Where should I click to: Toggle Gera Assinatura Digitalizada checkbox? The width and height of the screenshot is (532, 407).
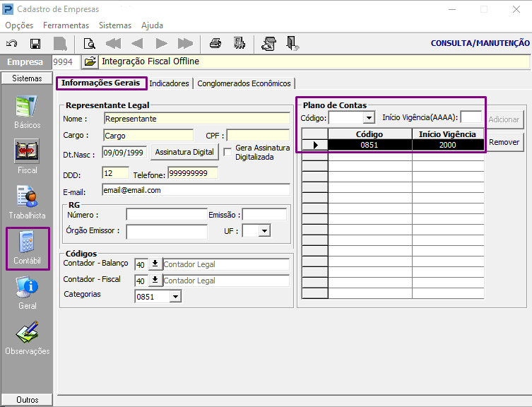(x=227, y=152)
